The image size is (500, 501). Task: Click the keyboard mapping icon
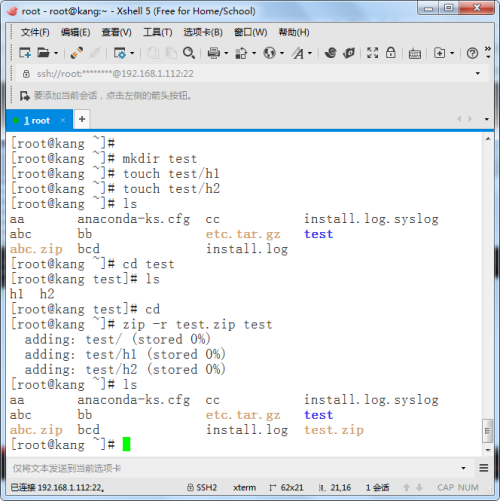[415, 53]
